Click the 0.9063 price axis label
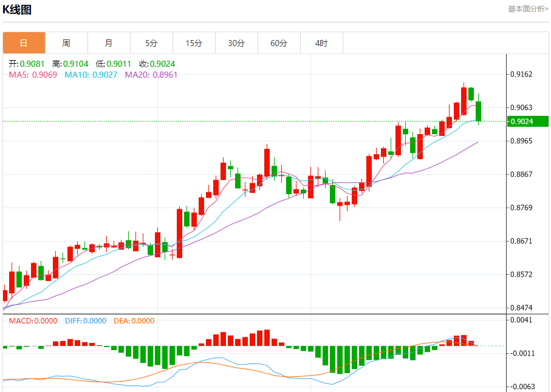The height and width of the screenshot is (392, 551). (521, 107)
